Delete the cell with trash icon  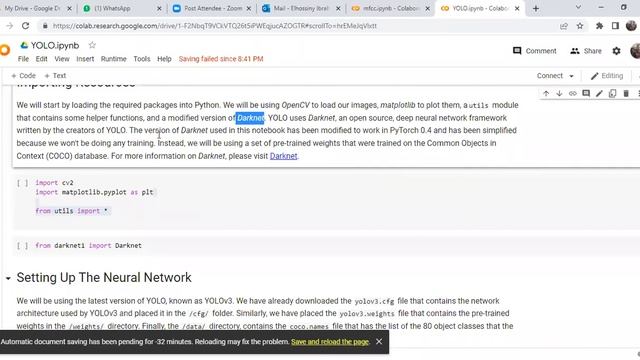pyautogui.click(x=626, y=93)
